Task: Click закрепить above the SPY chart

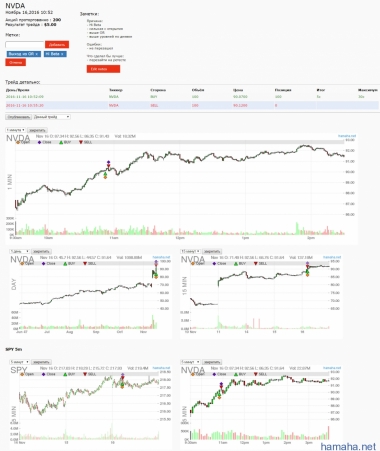Action: (x=42, y=362)
